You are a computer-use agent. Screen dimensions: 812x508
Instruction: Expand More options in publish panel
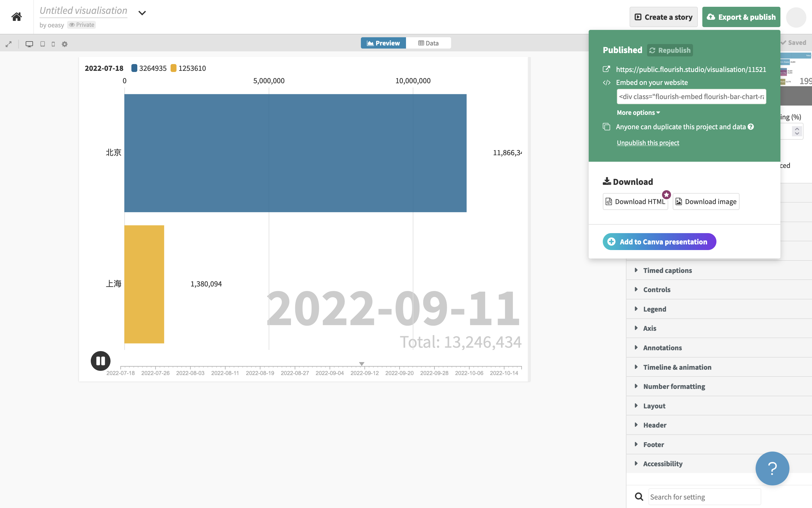(x=638, y=113)
